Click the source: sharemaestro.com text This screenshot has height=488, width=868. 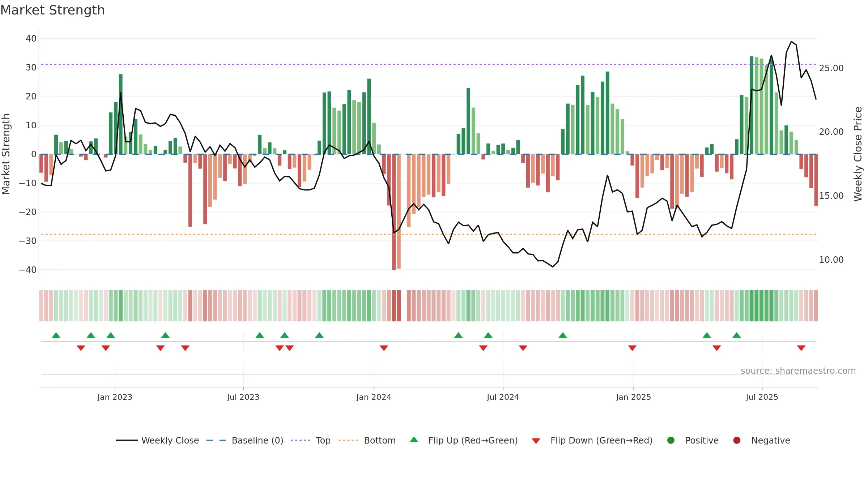(x=798, y=371)
